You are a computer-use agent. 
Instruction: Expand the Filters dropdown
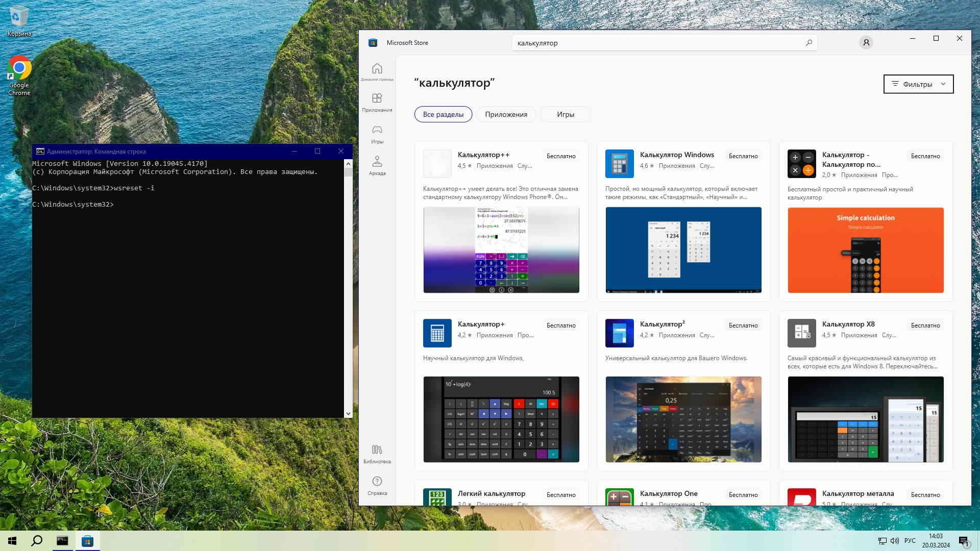click(x=918, y=84)
